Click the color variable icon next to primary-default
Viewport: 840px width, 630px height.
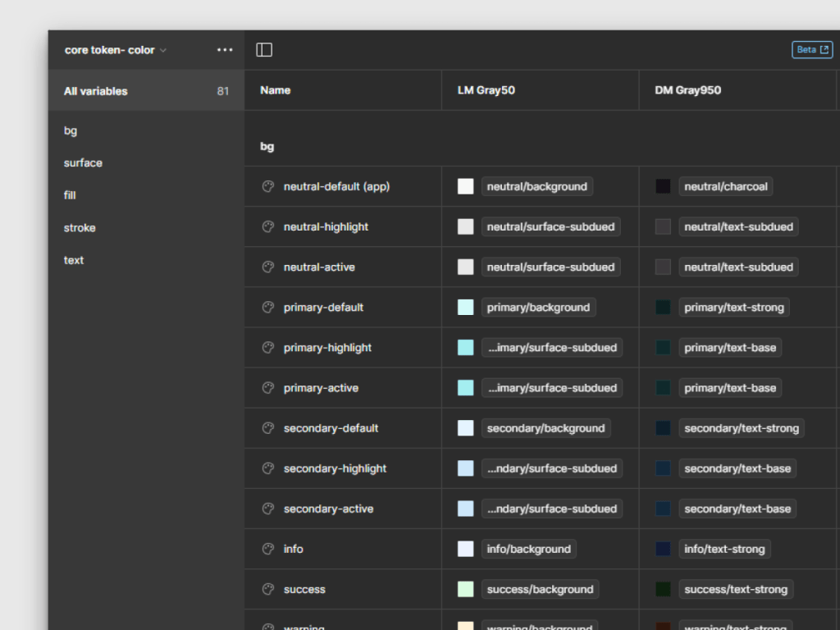(x=267, y=308)
